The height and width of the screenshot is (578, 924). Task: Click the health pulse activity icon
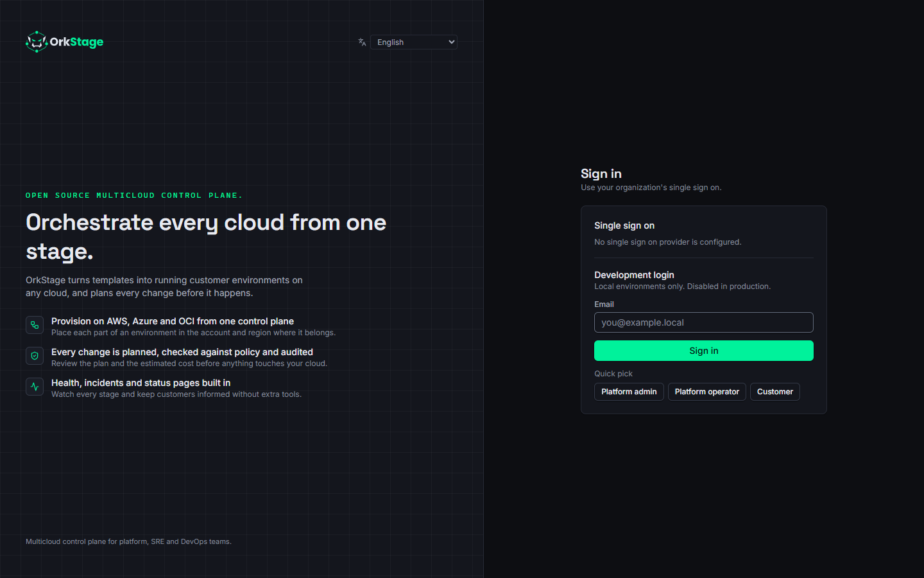[35, 387]
